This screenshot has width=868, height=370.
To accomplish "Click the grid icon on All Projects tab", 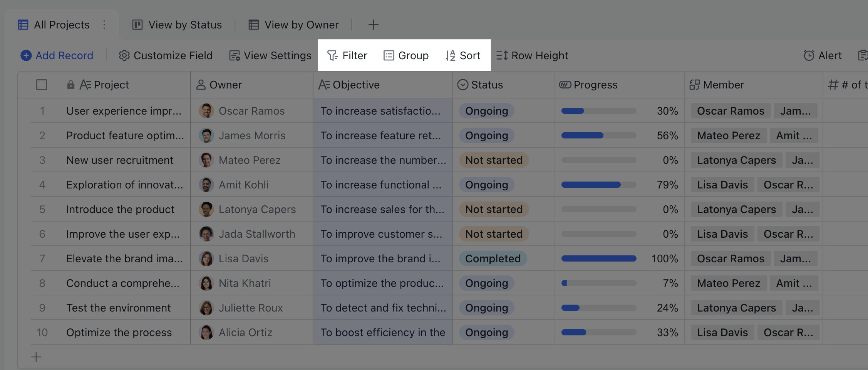I will tap(23, 24).
